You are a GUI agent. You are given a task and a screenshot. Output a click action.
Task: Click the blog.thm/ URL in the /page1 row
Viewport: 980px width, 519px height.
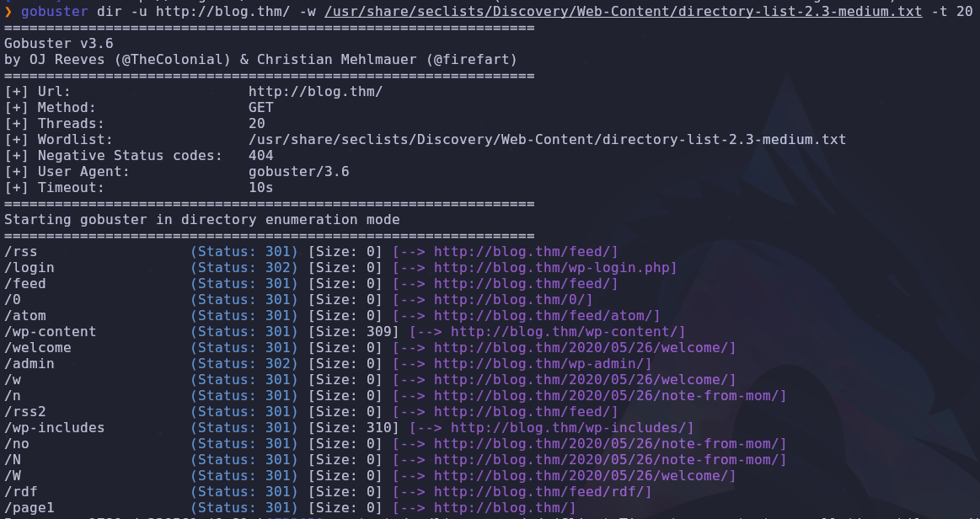point(501,508)
